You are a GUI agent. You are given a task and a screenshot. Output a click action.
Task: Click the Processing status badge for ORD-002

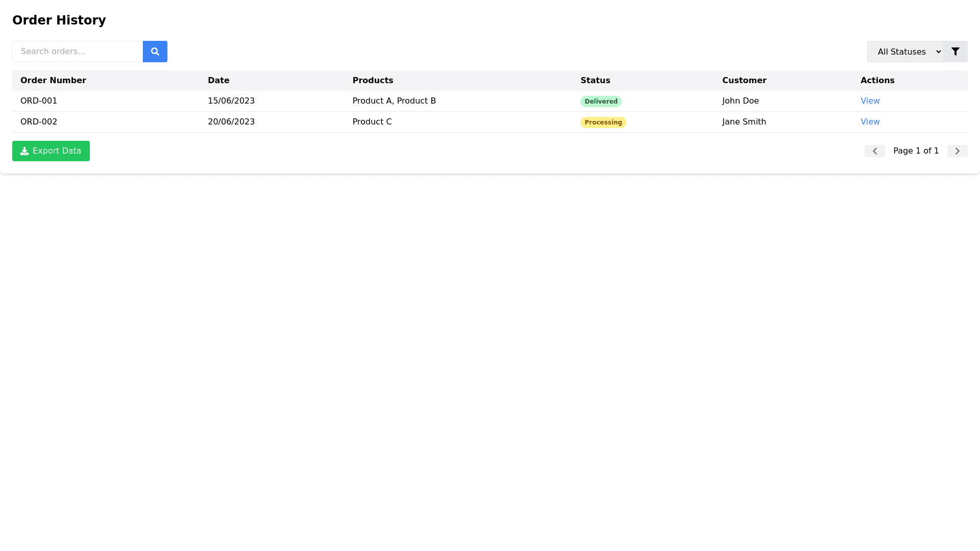(x=603, y=122)
